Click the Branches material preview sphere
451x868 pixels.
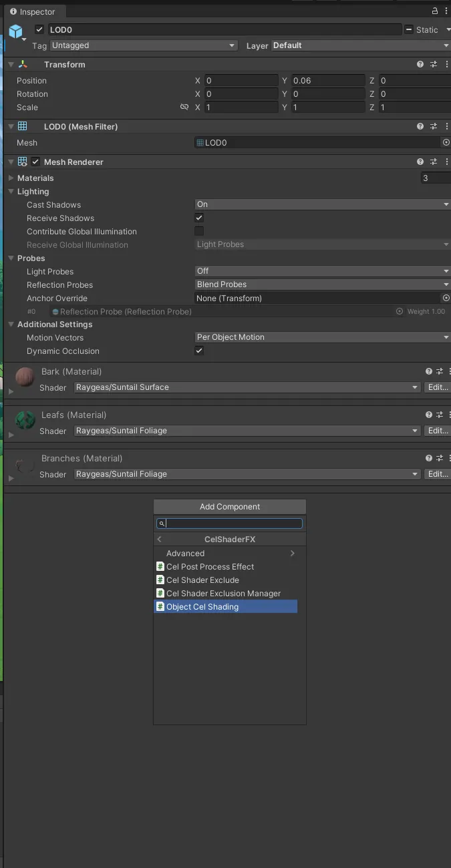[25, 464]
